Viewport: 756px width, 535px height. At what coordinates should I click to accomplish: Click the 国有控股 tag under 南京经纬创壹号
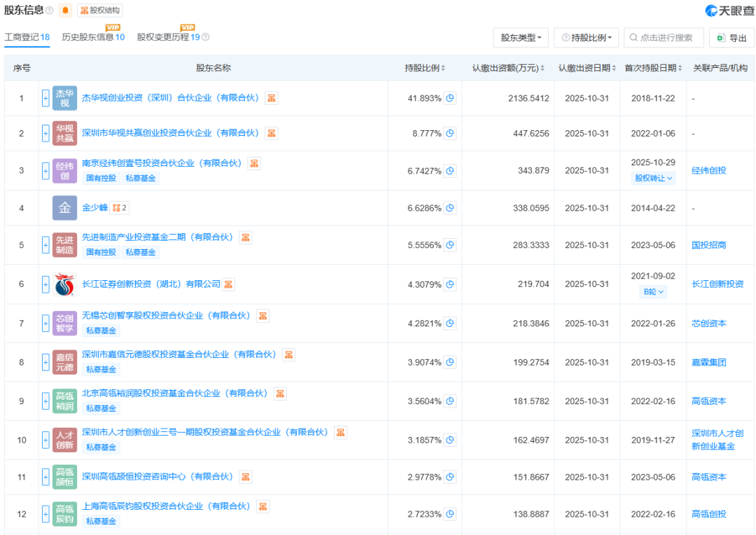coord(101,178)
